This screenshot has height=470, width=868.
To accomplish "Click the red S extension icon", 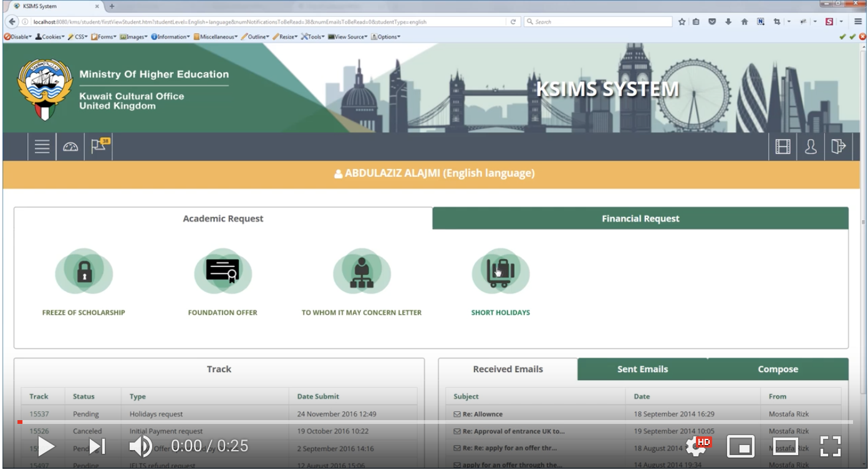I will tap(829, 22).
